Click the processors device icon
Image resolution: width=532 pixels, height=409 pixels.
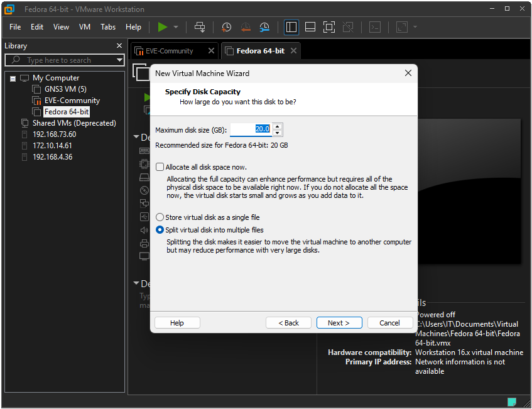(144, 164)
